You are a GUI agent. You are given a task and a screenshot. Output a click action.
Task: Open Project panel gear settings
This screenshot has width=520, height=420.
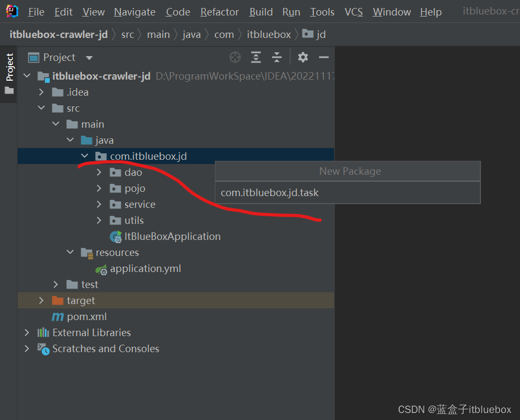tap(303, 57)
